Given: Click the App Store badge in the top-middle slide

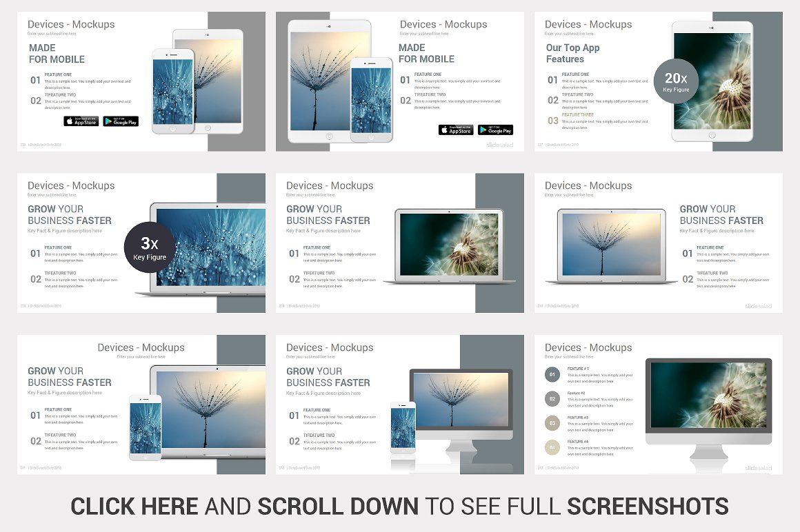Looking at the screenshot, I should click(456, 130).
